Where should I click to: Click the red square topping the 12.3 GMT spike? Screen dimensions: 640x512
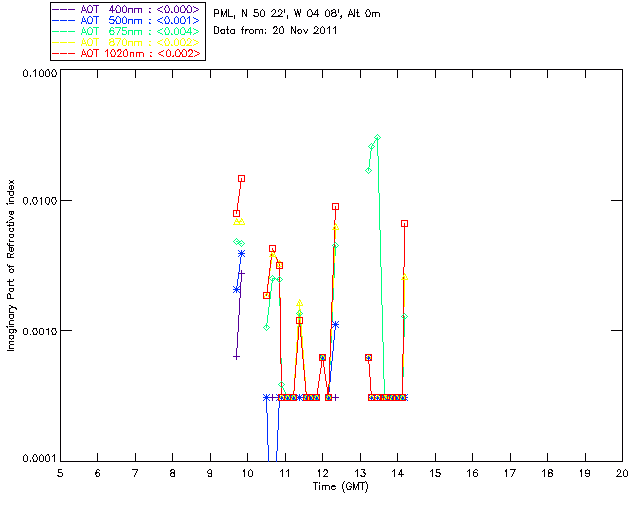point(336,207)
